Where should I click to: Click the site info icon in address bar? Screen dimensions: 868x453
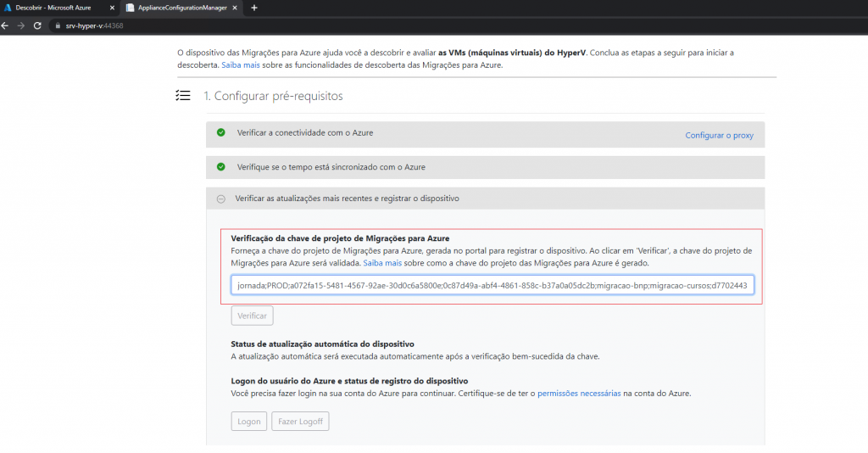click(57, 25)
